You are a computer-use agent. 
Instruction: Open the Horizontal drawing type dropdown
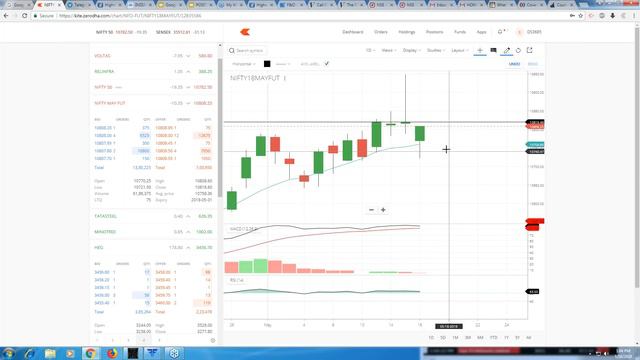pos(244,64)
